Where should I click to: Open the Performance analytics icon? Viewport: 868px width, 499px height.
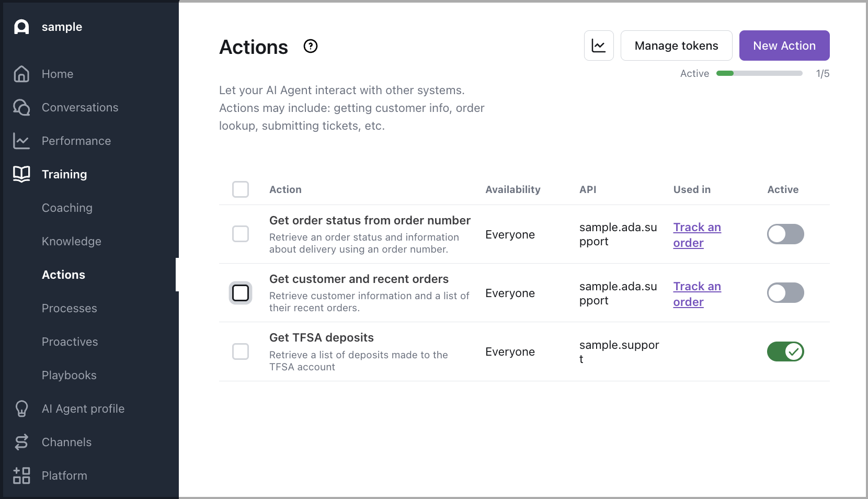click(x=21, y=141)
